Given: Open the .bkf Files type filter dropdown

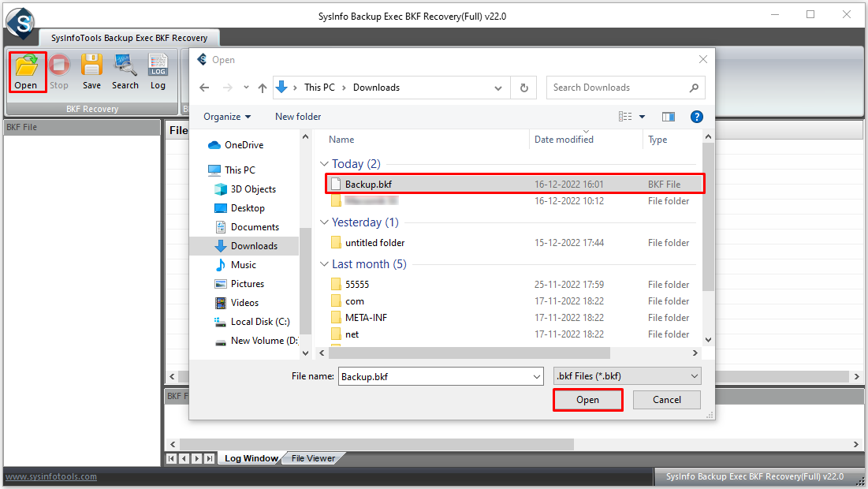Looking at the screenshot, I should [x=628, y=376].
